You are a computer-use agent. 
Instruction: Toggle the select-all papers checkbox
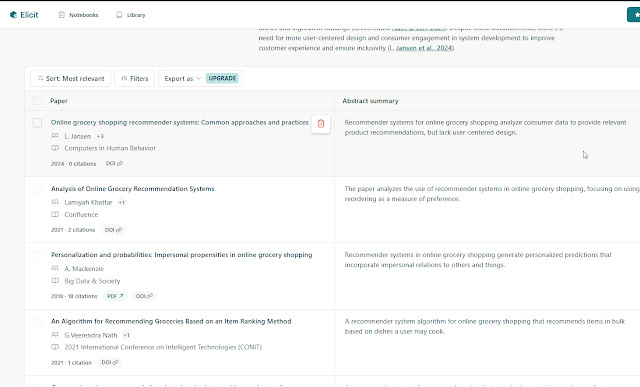point(37,100)
